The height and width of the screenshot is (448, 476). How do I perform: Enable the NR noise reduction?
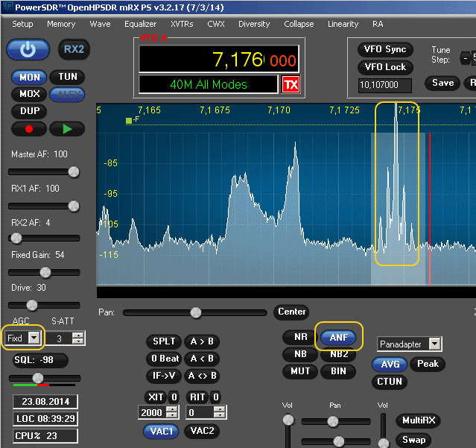pos(300,337)
